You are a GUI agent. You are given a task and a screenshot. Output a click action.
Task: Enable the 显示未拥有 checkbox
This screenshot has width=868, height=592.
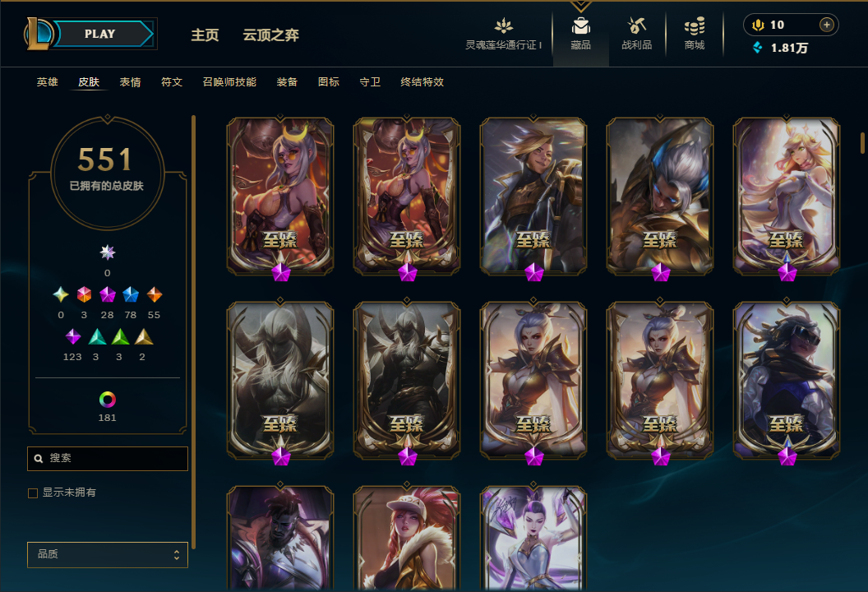click(33, 493)
